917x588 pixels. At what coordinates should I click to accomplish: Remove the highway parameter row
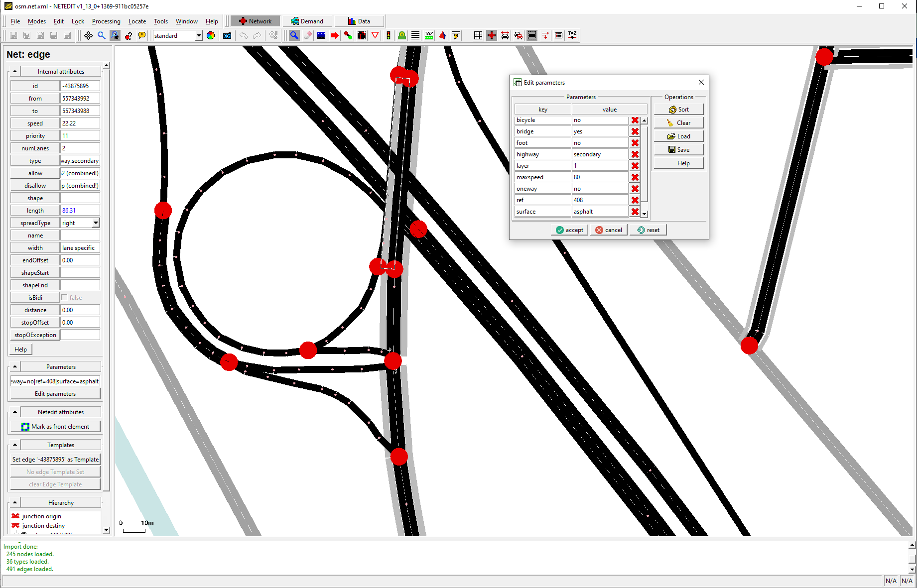click(x=635, y=154)
